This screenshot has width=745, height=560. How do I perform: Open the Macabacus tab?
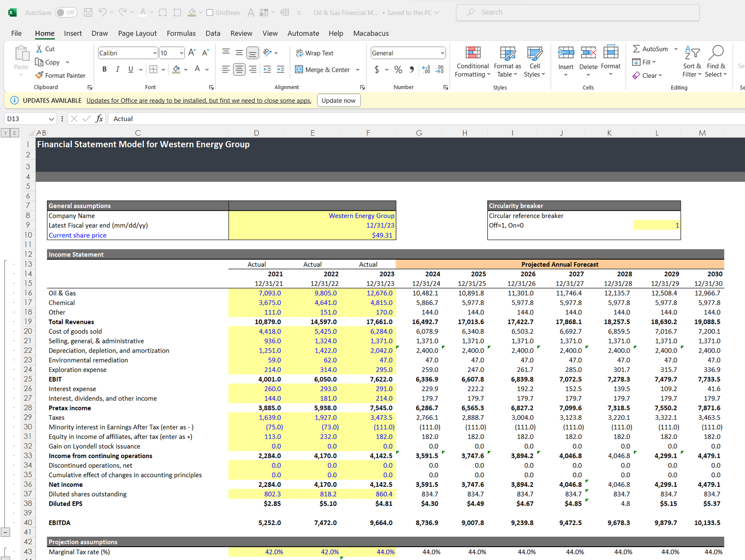371,33
